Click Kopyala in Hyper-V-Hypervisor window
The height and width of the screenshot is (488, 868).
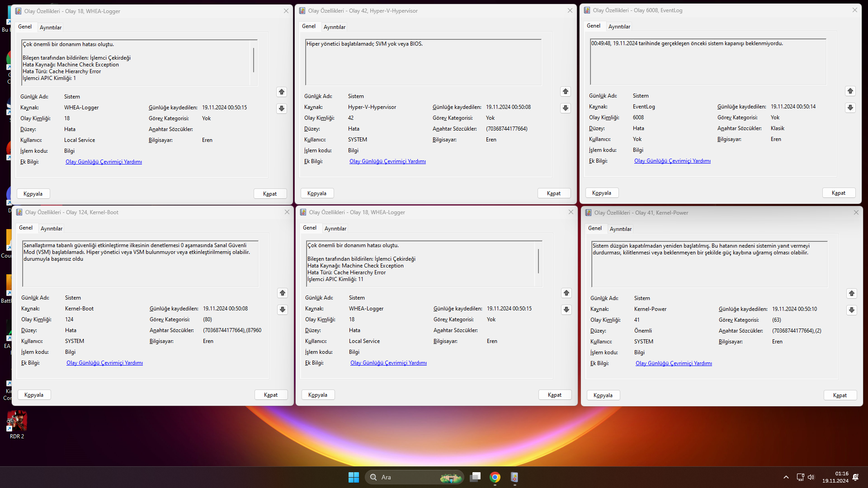point(317,193)
